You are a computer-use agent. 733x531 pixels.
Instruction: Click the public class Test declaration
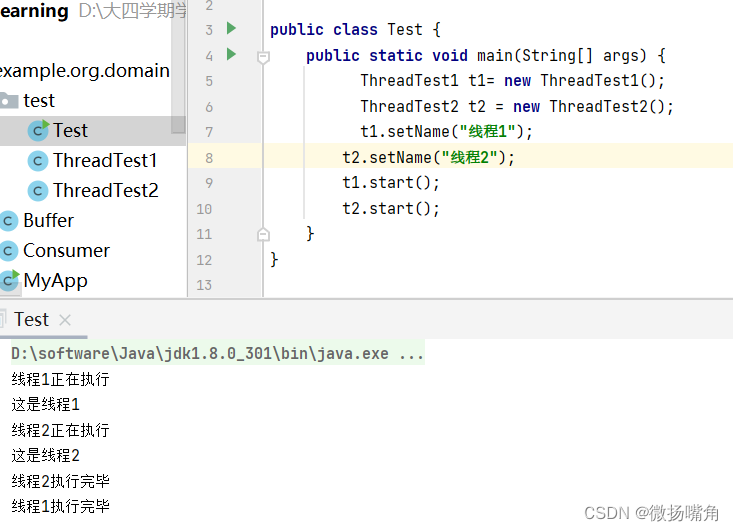(x=355, y=30)
